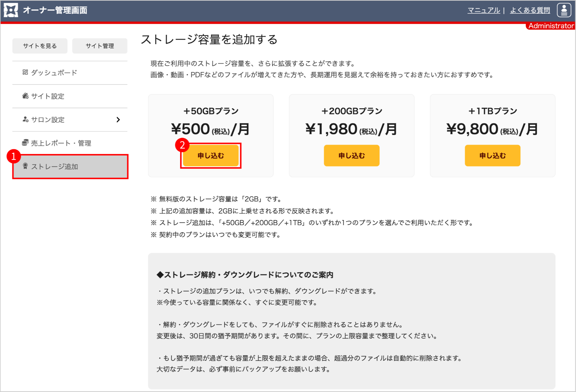This screenshot has width=576, height=392.
Task: Click the オーナー管理画面 header title
Action: (x=55, y=10)
